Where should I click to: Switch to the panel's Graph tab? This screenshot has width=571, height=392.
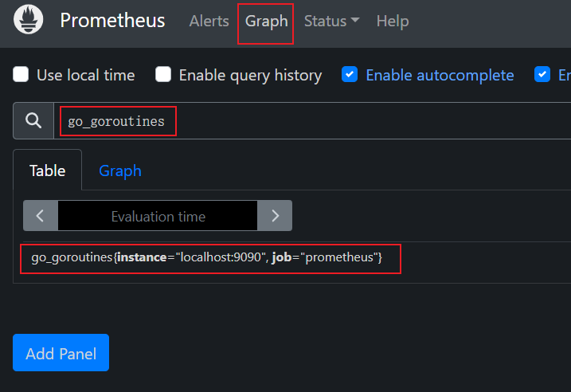(120, 171)
